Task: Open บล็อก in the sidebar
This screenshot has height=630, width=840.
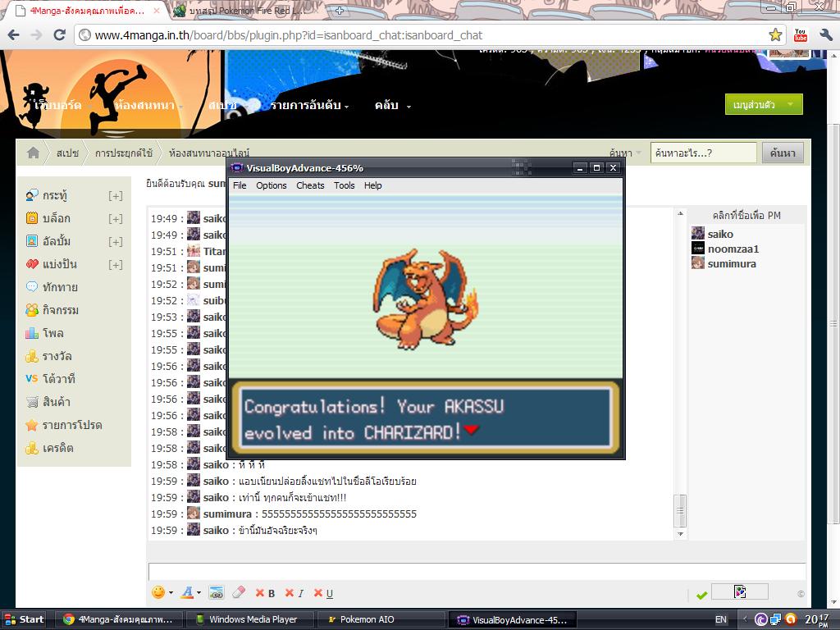Action: pos(57,218)
